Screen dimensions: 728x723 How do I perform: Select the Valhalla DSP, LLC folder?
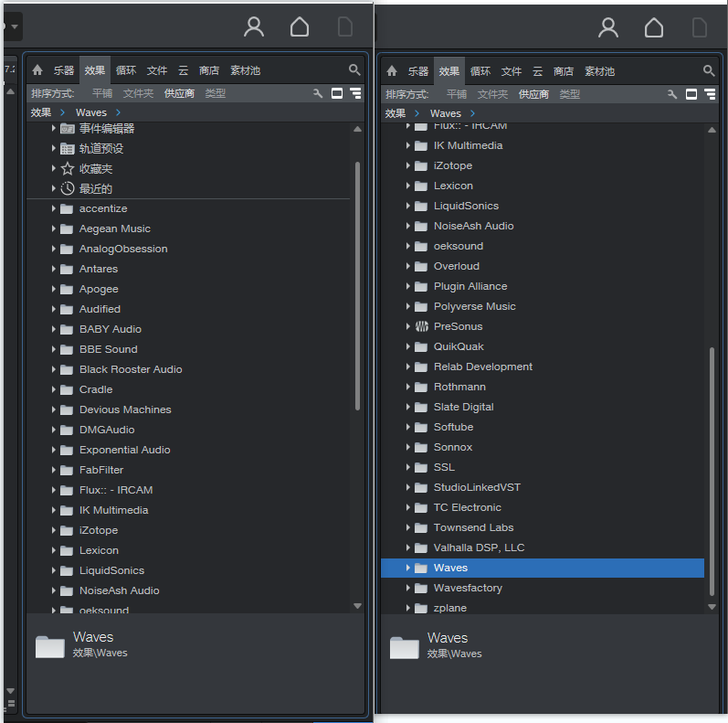tap(479, 548)
